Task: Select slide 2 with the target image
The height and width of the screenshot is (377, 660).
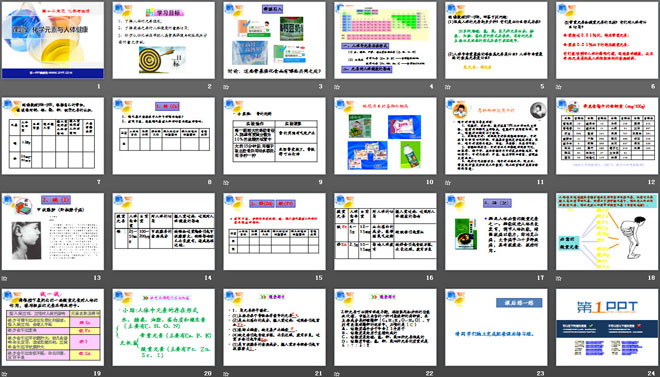Action: (x=163, y=40)
